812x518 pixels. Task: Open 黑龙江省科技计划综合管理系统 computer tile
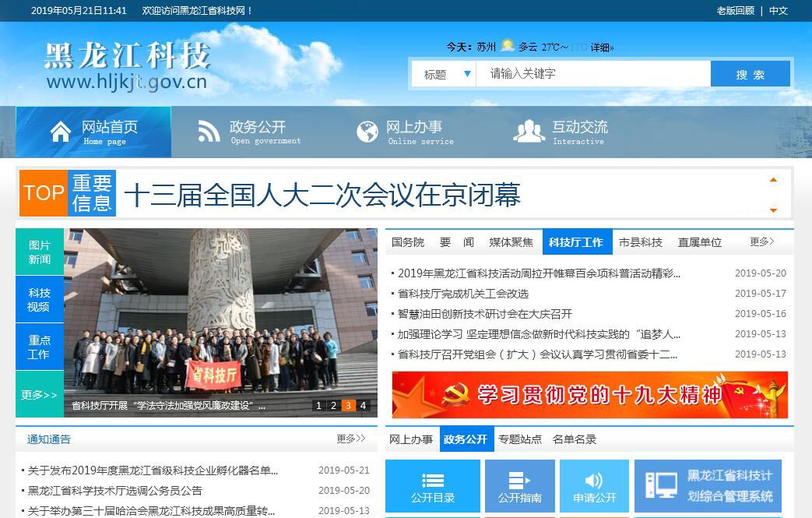click(708, 486)
